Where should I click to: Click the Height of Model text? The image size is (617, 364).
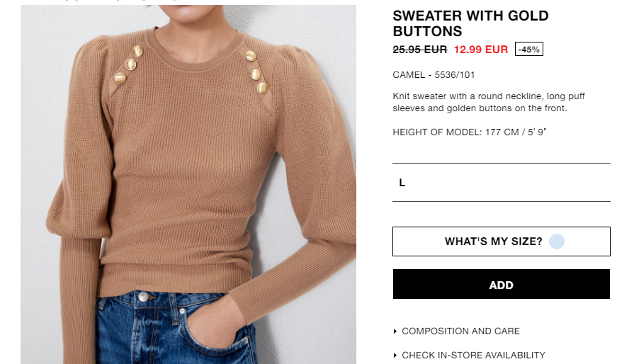pyautogui.click(x=469, y=132)
